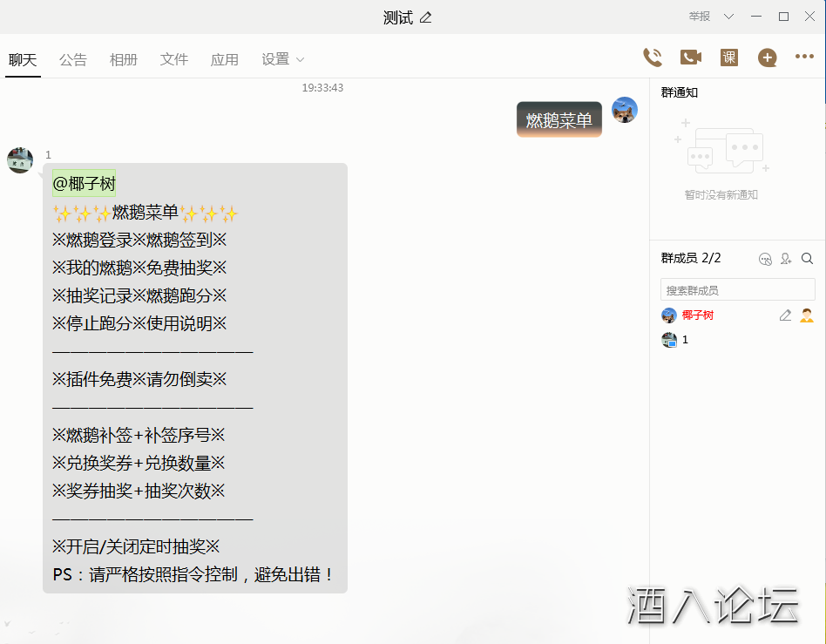Click the owner badge icon beside 椰子树
The width and height of the screenshot is (826, 644).
click(x=807, y=315)
